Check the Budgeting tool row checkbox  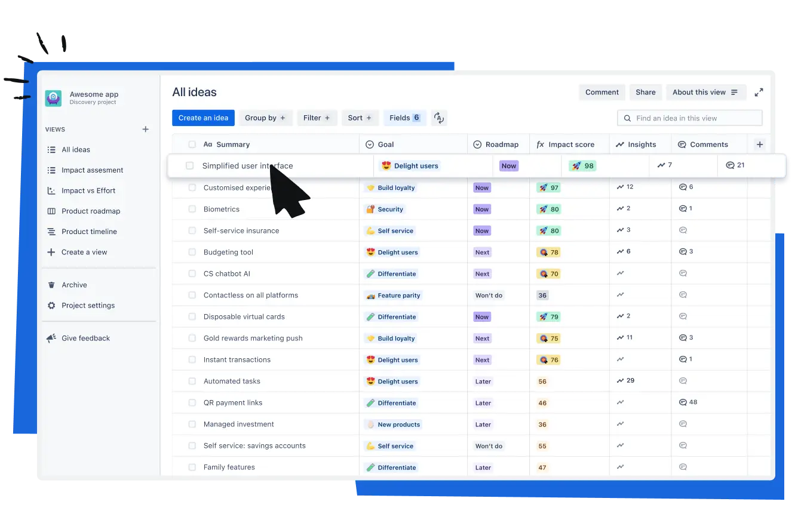click(x=192, y=253)
